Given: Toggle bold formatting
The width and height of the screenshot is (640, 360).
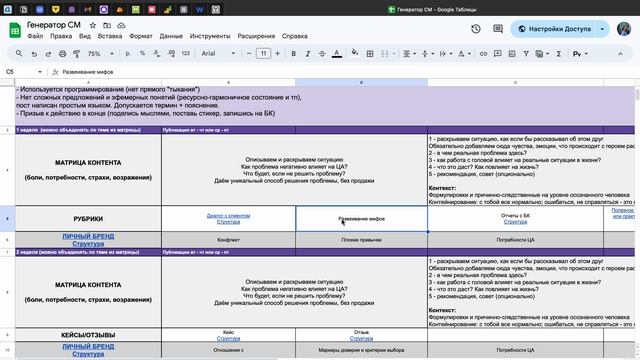Looking at the screenshot, I should pyautogui.click(x=293, y=53).
